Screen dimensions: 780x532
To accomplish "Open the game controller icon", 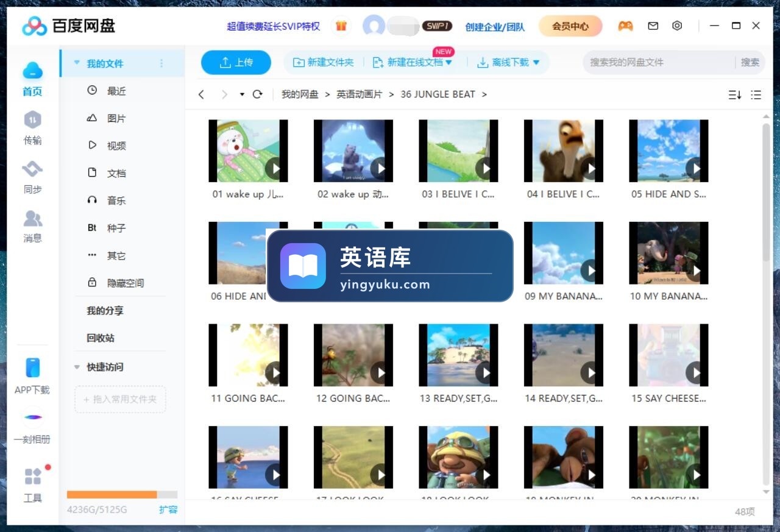I will point(625,26).
